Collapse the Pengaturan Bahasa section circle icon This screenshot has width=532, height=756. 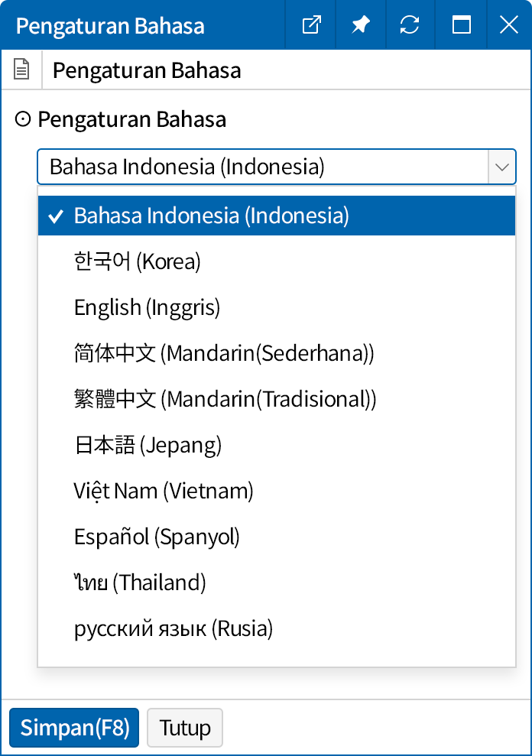pos(24,119)
